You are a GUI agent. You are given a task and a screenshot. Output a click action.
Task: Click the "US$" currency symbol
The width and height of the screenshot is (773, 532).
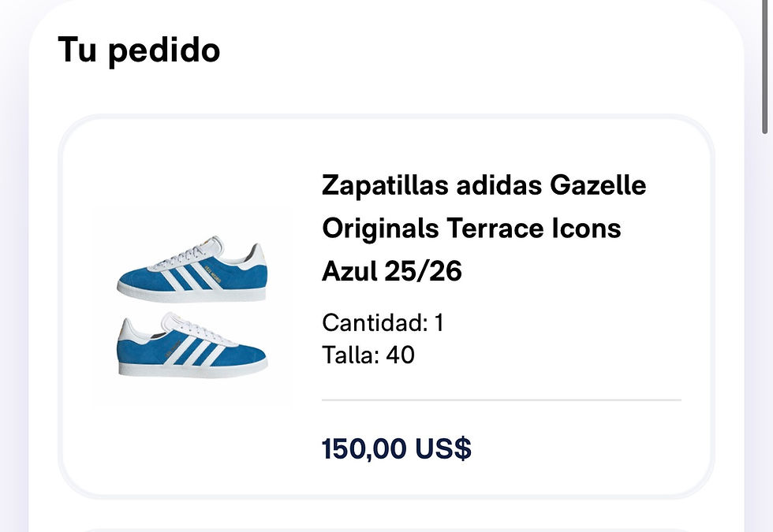[443, 448]
